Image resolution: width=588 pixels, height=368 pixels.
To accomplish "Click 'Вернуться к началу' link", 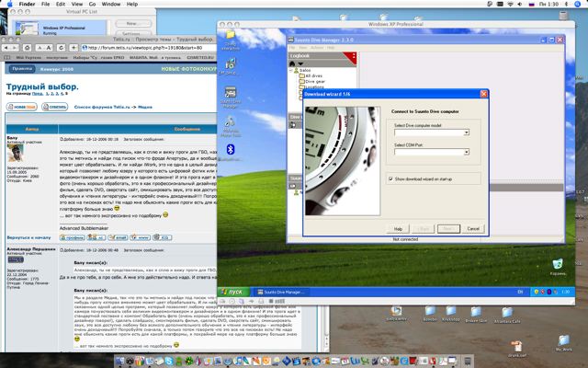I will [28, 237].
